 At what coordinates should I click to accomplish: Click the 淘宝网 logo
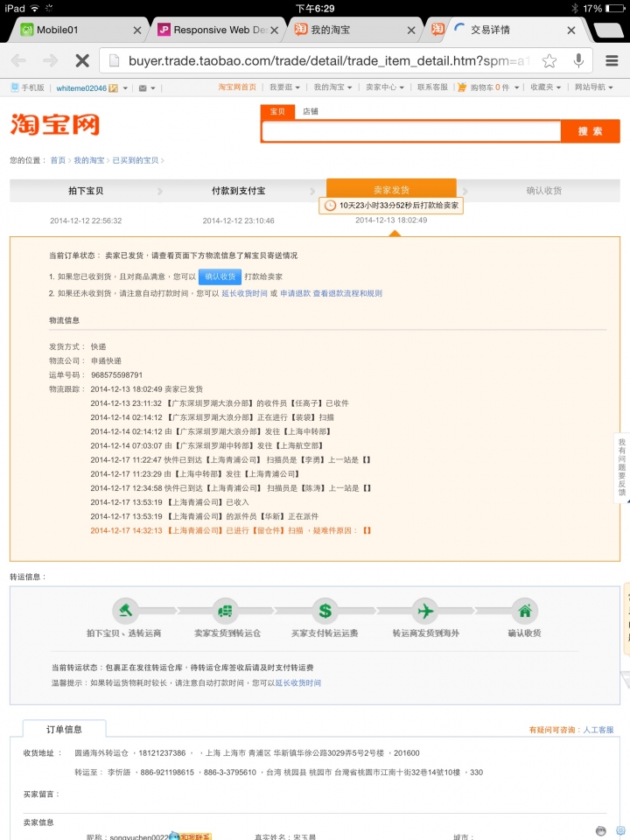(x=54, y=125)
